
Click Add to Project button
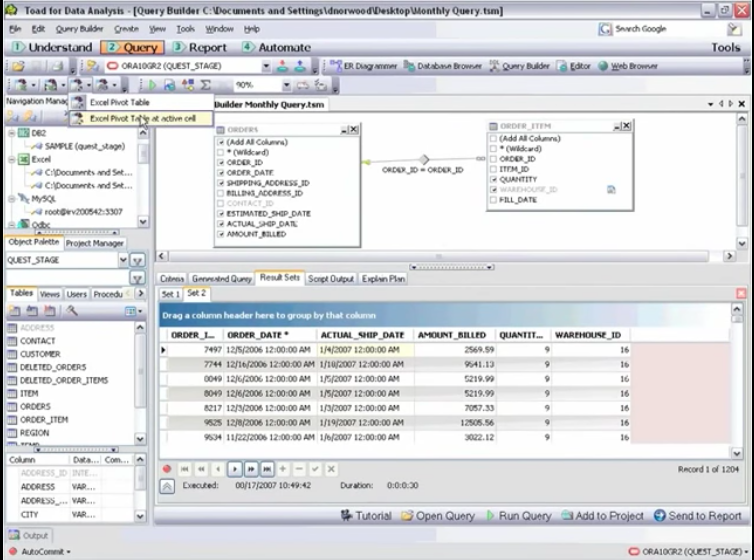click(x=603, y=516)
